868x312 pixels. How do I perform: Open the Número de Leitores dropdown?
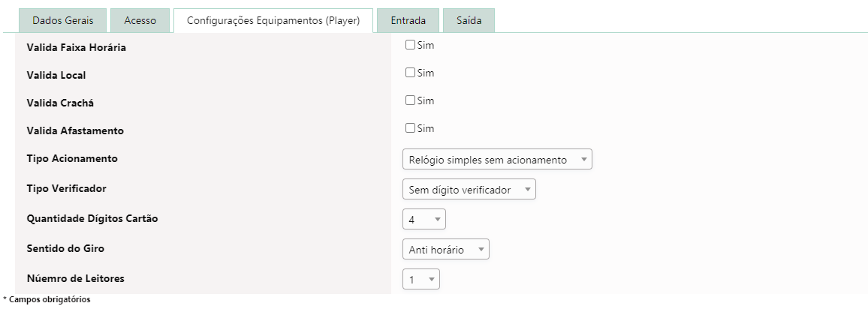pos(420,280)
